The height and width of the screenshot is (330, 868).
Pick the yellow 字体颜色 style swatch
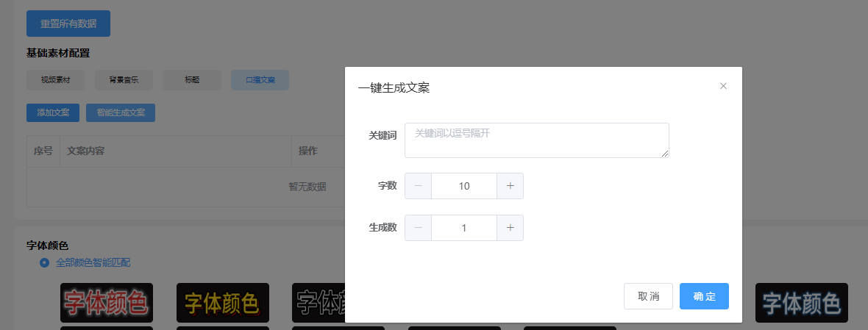pyautogui.click(x=222, y=302)
